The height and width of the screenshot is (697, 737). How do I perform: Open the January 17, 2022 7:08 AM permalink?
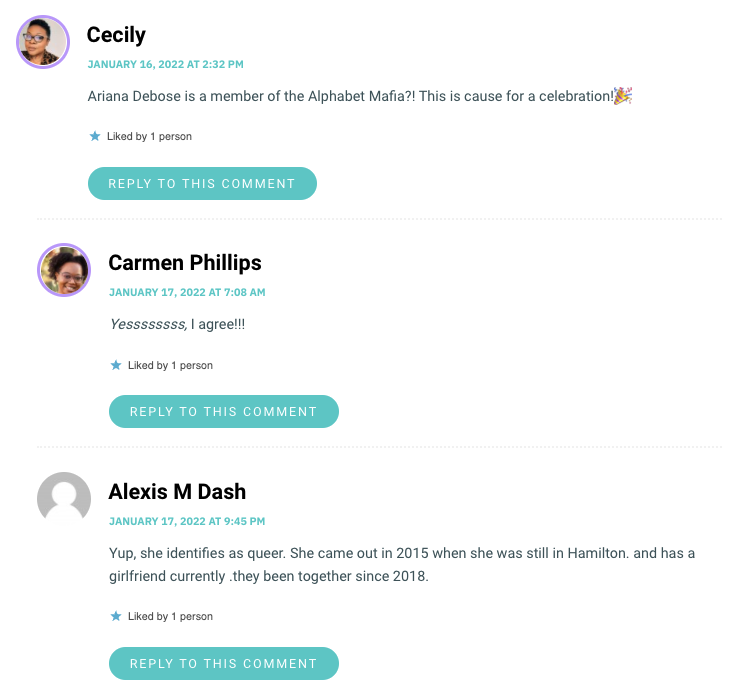(187, 292)
